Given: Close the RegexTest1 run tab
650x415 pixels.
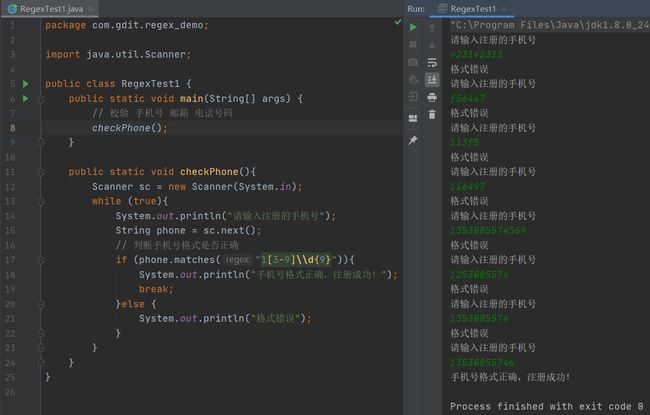Looking at the screenshot, I should tap(504, 9).
